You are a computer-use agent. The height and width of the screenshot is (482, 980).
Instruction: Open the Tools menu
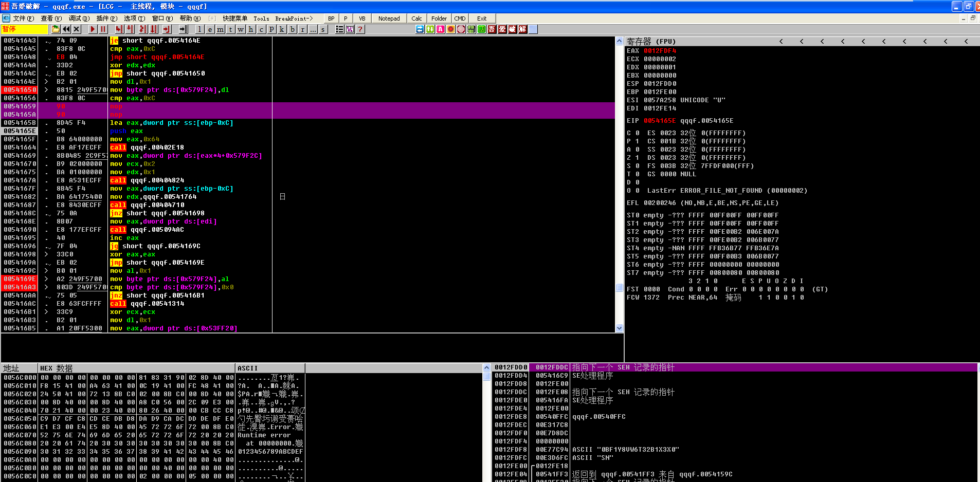click(x=261, y=18)
